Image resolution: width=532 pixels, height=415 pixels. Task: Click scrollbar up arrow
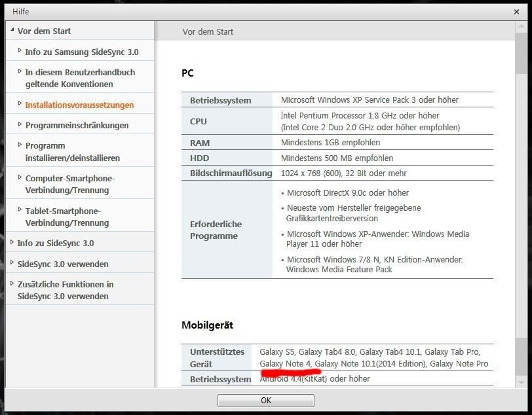coord(521,26)
